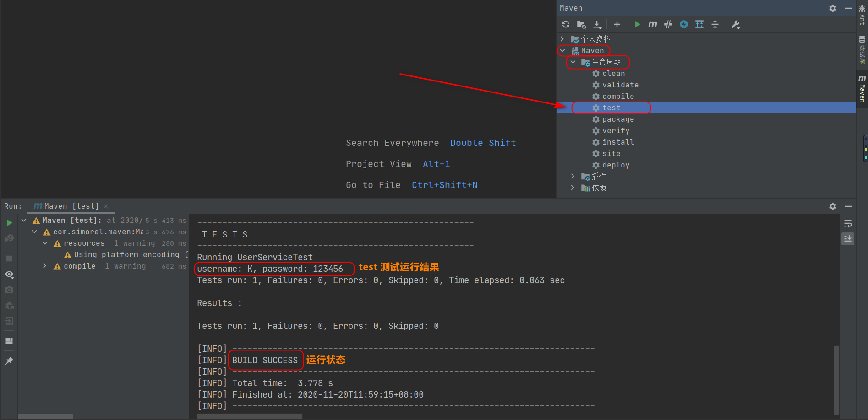868x420 pixels.
Task: Stop the running process
Action: point(9,258)
